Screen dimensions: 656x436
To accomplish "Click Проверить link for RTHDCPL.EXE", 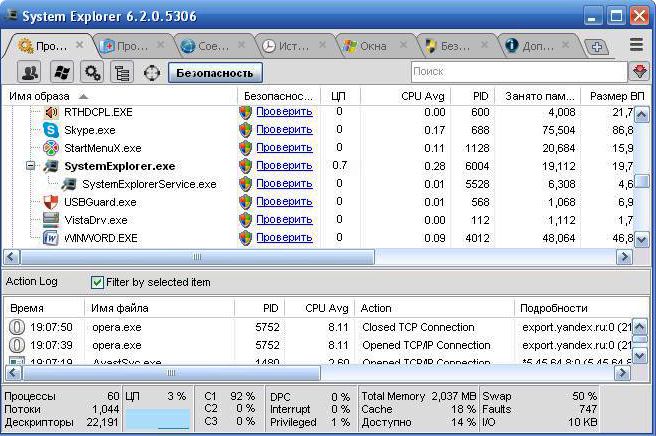I will coord(284,111).
